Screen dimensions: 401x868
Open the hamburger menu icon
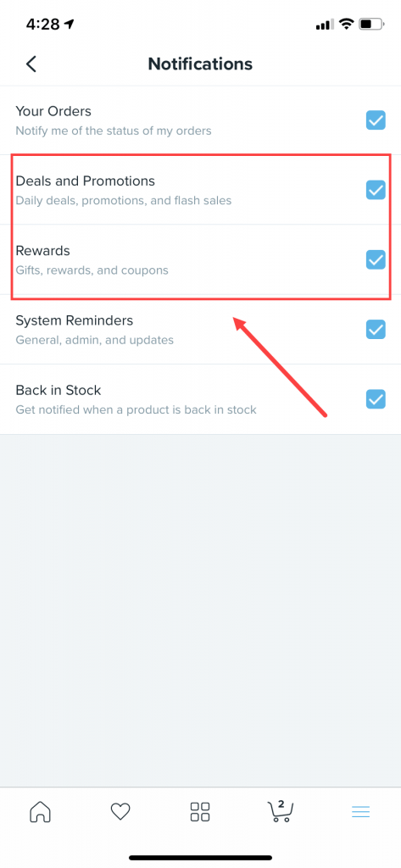[x=360, y=812]
